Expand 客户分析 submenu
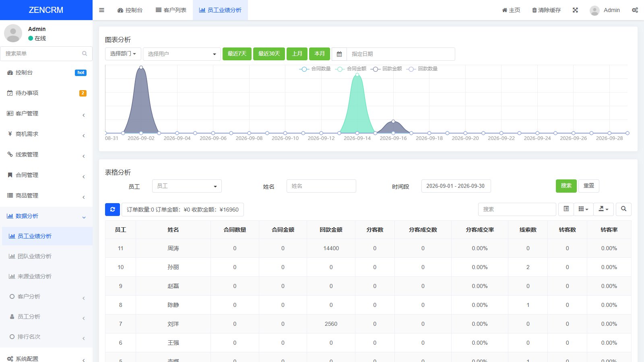 [46, 296]
